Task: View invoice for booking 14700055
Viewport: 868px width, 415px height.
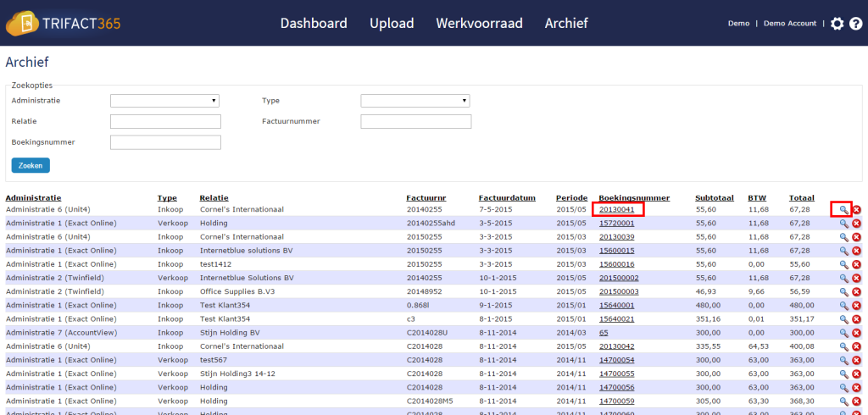Action: pyautogui.click(x=843, y=373)
